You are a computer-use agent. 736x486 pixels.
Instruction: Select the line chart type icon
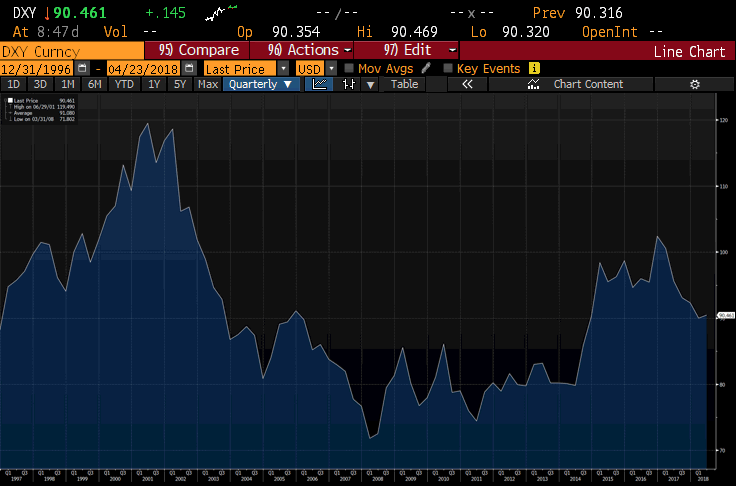[x=319, y=84]
